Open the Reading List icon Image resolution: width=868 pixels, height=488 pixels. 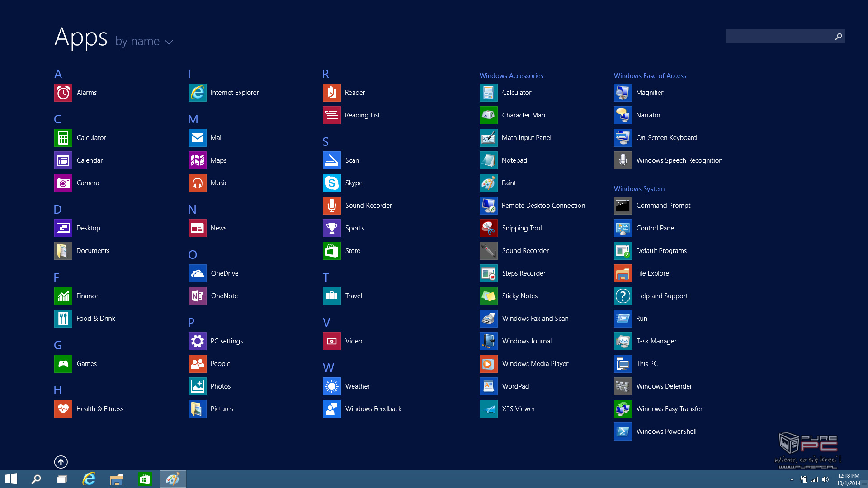(x=332, y=115)
